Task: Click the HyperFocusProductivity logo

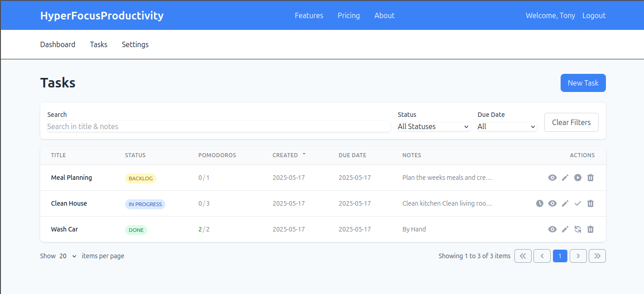Action: click(x=102, y=15)
